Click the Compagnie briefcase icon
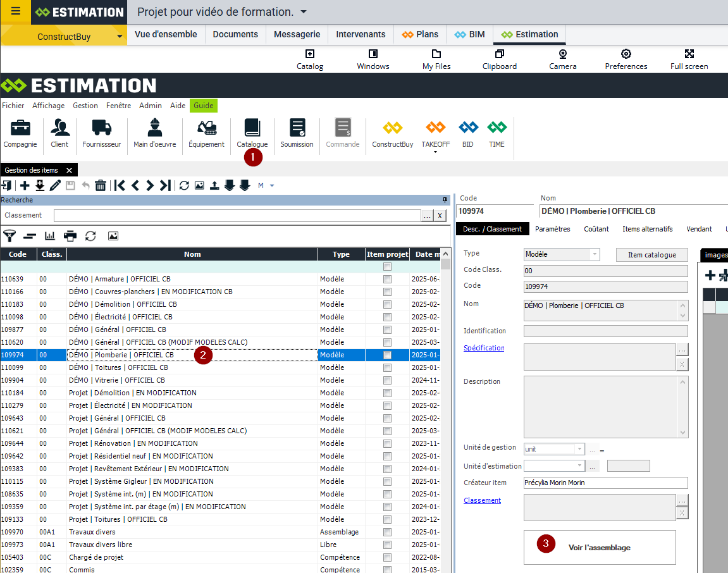Viewport: 728px width, 573px height. tap(20, 128)
